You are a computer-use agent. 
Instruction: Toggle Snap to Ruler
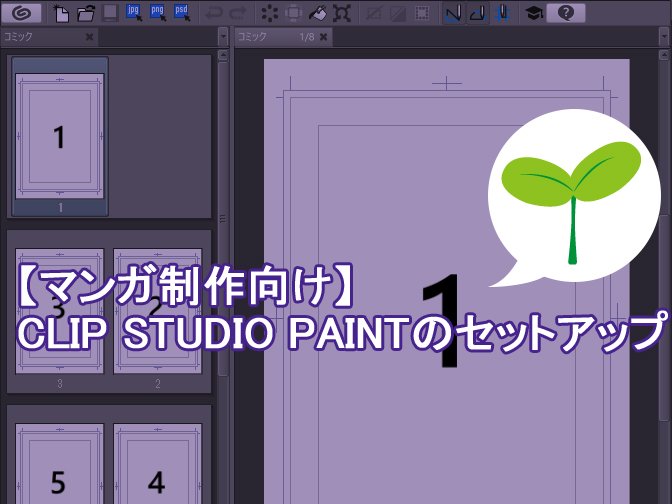pyautogui.click(x=453, y=13)
